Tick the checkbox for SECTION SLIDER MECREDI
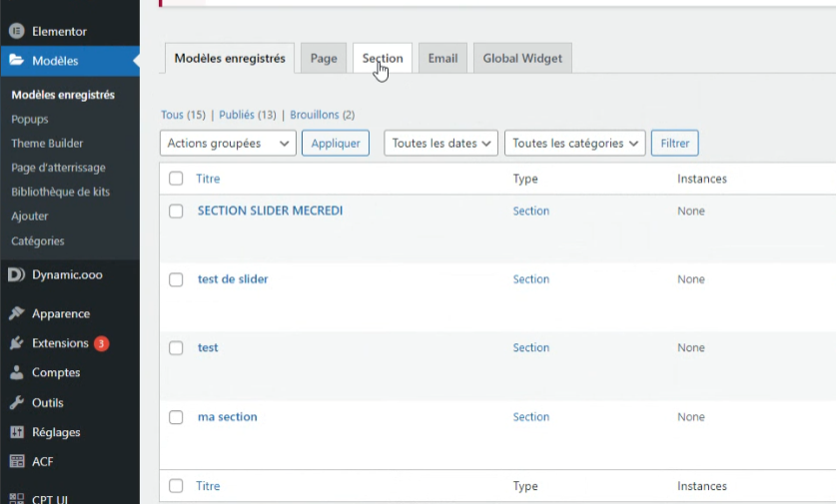Viewport: 836px width, 504px height. click(176, 212)
